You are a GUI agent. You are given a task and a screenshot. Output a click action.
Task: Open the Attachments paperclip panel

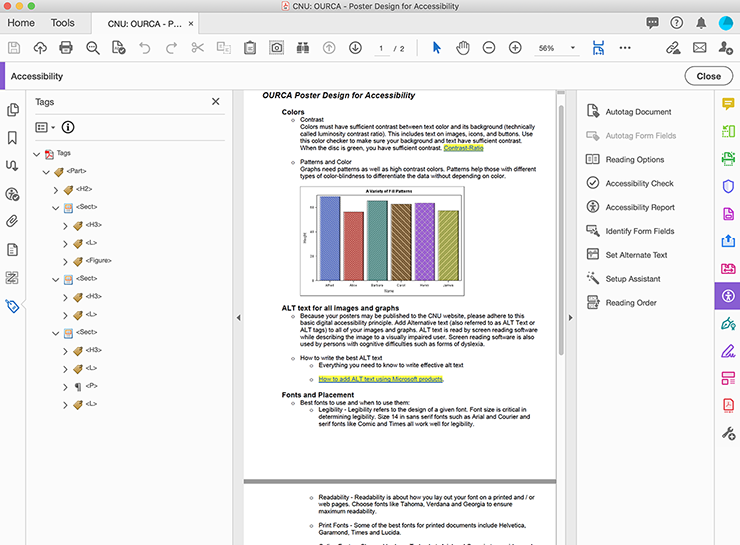tap(13, 221)
